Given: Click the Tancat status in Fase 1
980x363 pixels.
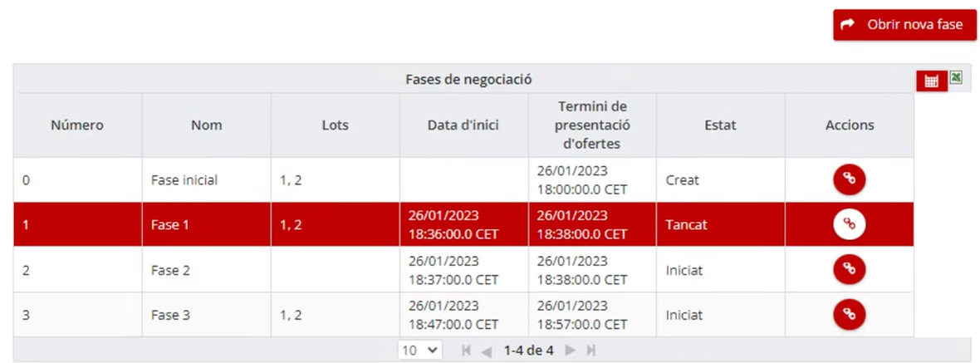Looking at the screenshot, I should coord(687,225).
